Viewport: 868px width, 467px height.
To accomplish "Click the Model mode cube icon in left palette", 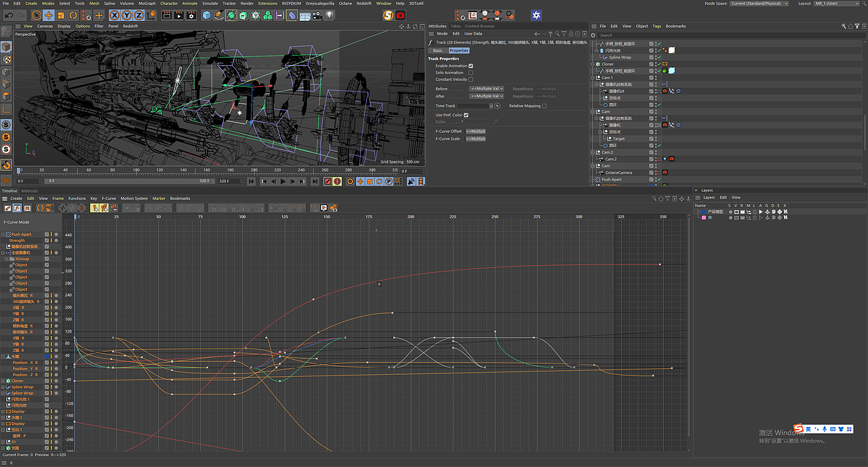I will 5,47.
